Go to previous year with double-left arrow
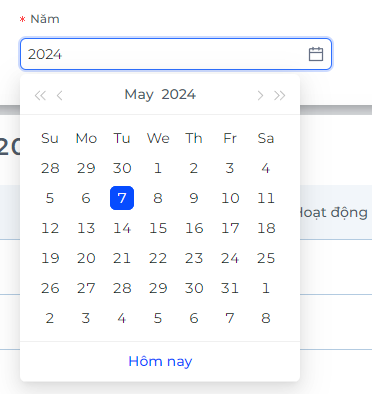The width and height of the screenshot is (372, 394). pyautogui.click(x=40, y=95)
